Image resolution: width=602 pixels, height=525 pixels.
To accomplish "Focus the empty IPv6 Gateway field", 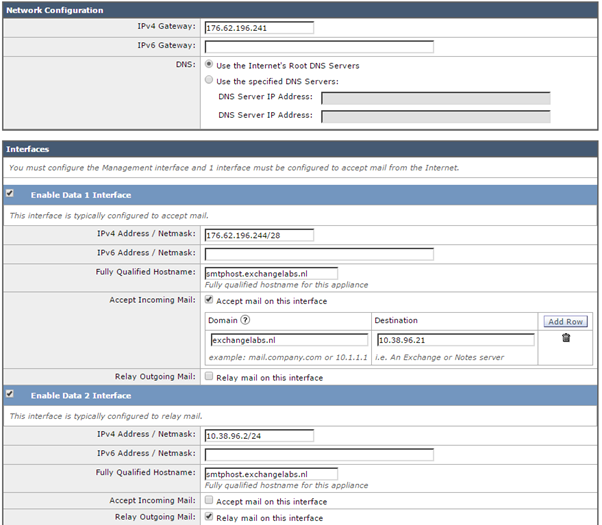I will click(318, 46).
